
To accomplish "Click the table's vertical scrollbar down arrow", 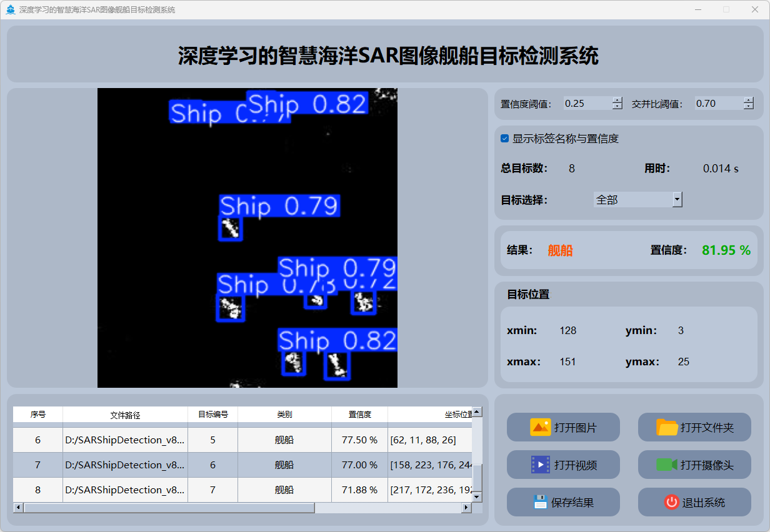I will 477,497.
